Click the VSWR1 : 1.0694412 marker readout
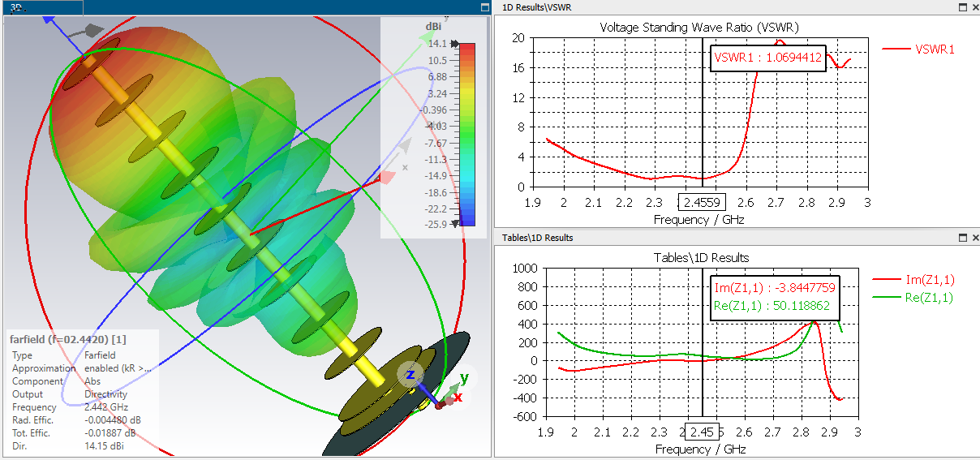The image size is (980, 460). [x=768, y=58]
